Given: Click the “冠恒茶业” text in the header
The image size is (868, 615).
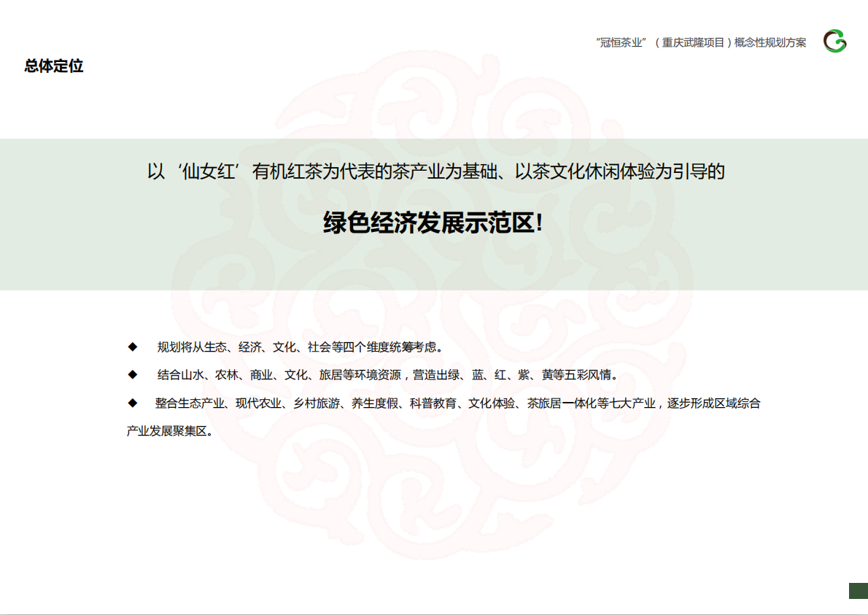Looking at the screenshot, I should point(622,43).
